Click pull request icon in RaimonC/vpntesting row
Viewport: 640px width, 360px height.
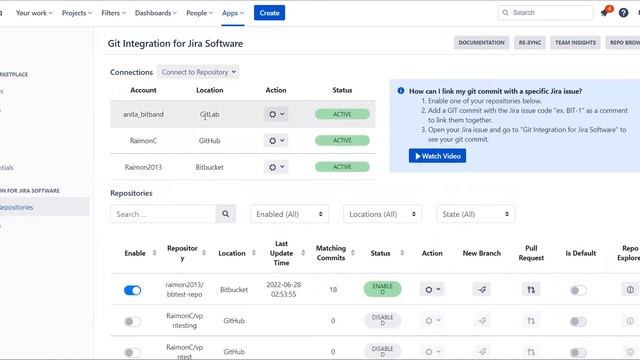(x=531, y=321)
